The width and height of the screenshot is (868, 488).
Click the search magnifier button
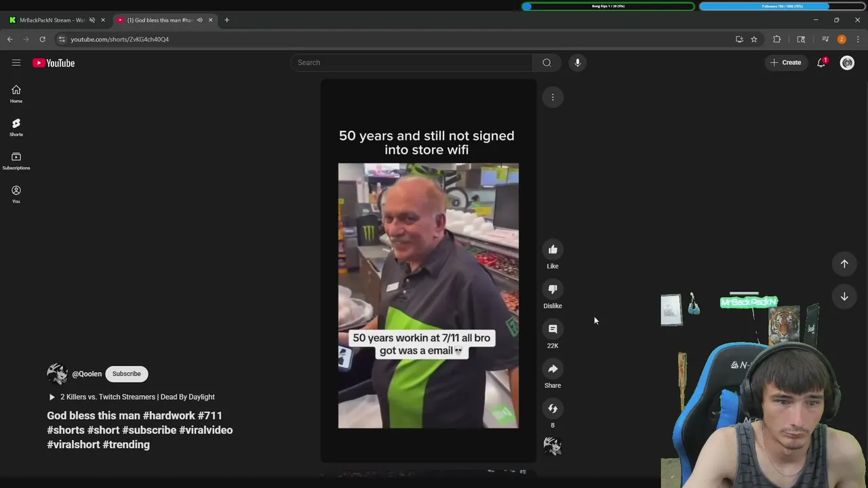(x=547, y=62)
